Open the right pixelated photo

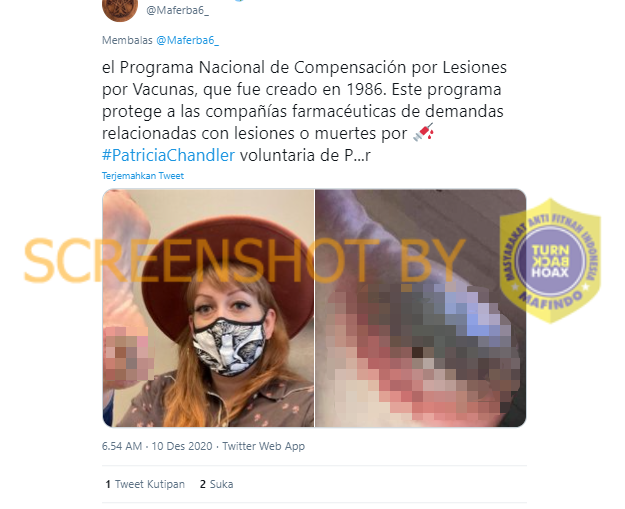coord(421,308)
